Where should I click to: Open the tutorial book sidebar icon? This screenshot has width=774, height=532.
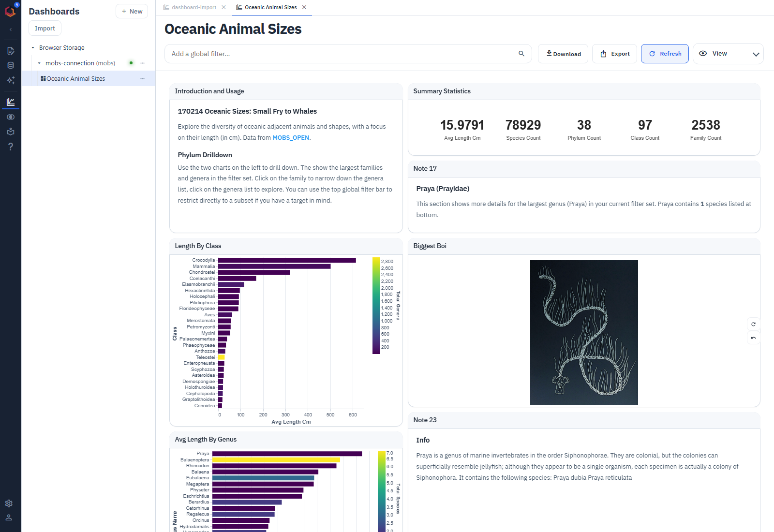coord(11,132)
